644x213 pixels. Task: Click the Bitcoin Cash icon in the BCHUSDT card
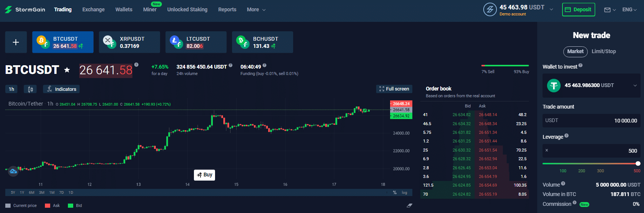point(241,40)
